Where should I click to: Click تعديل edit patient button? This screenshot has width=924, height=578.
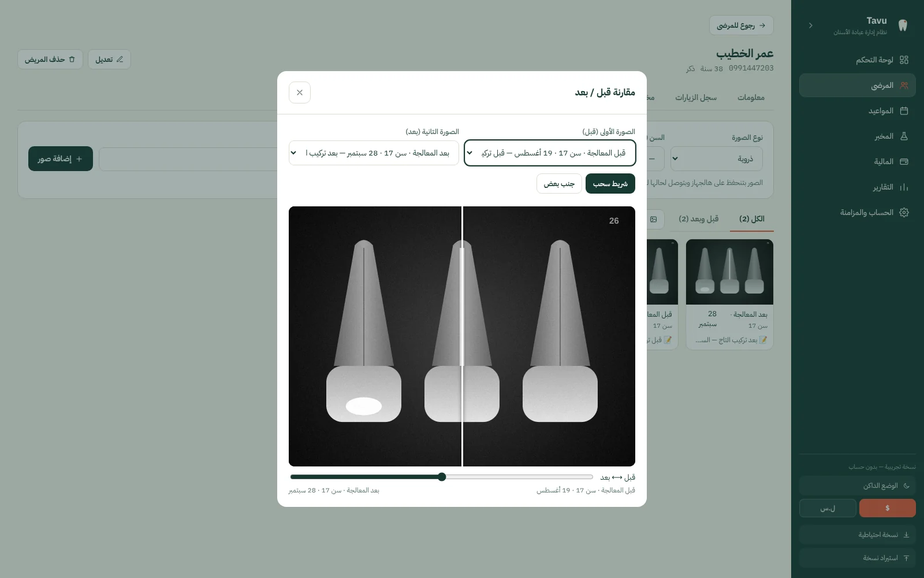pyautogui.click(x=109, y=59)
